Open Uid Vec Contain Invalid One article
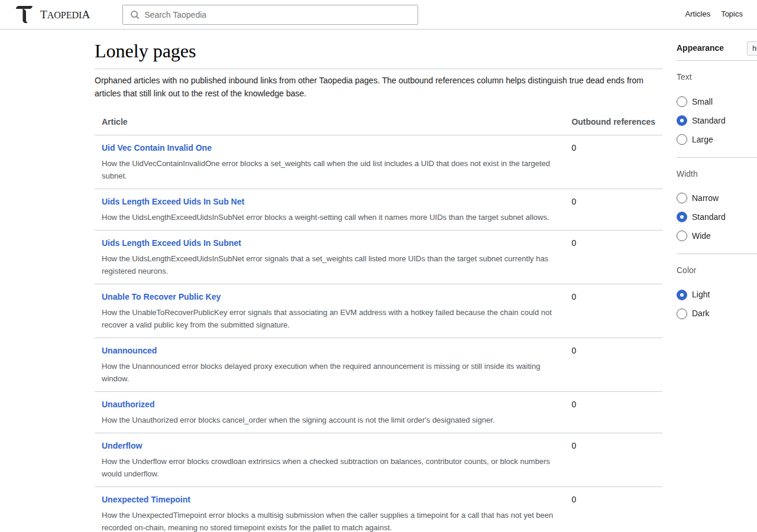The image size is (757, 532). coord(157,148)
